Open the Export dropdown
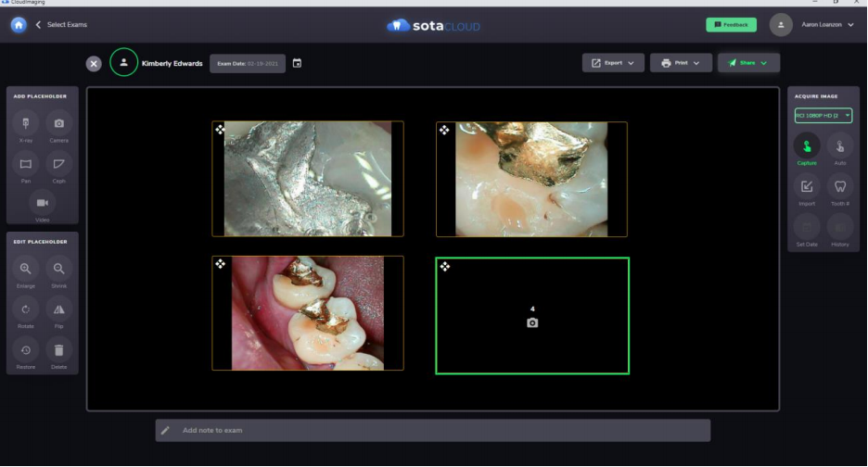Screen dimensions: 868x467 point(612,63)
